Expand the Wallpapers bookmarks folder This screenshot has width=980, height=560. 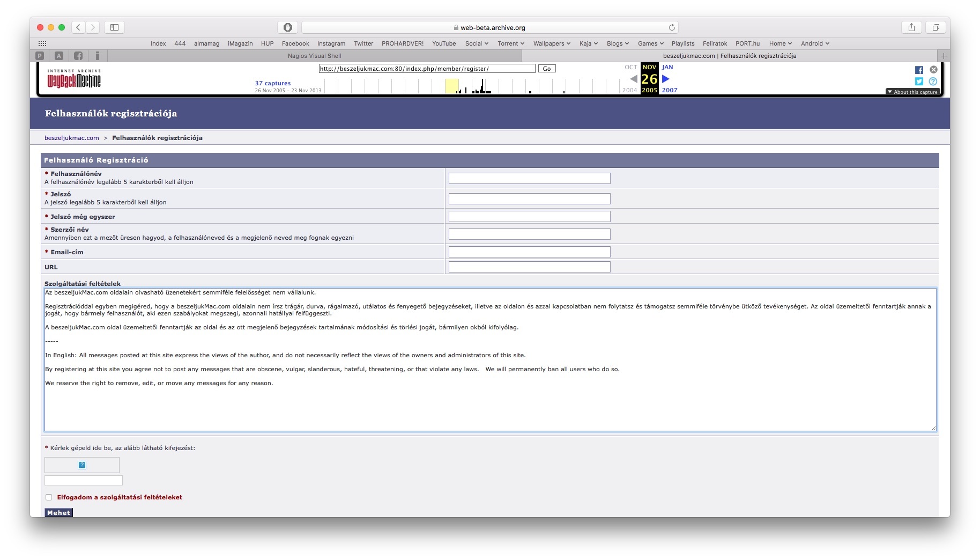[x=552, y=43]
